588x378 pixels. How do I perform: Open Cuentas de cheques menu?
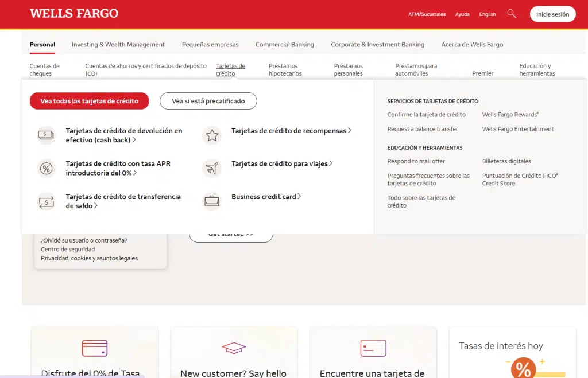[x=45, y=70]
